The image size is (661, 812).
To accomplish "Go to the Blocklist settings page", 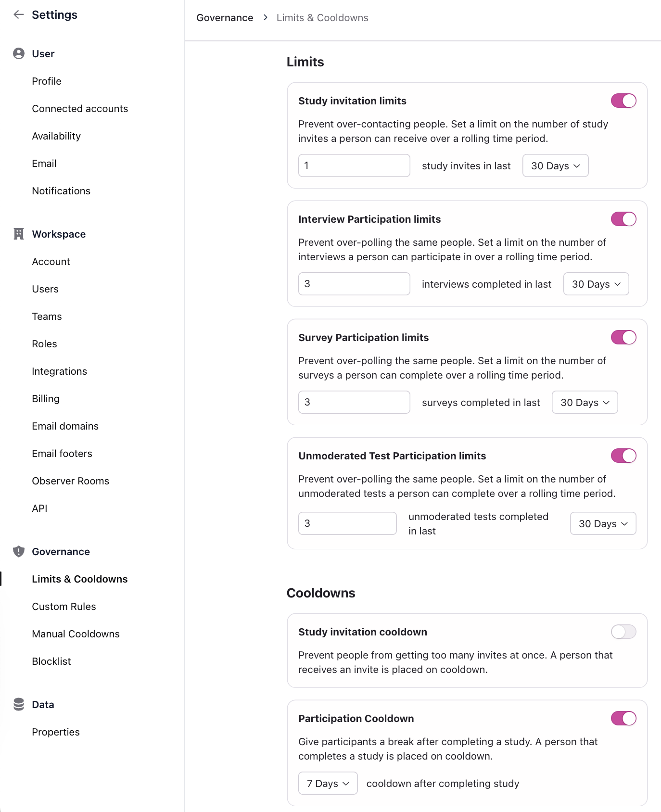I will click(x=51, y=661).
